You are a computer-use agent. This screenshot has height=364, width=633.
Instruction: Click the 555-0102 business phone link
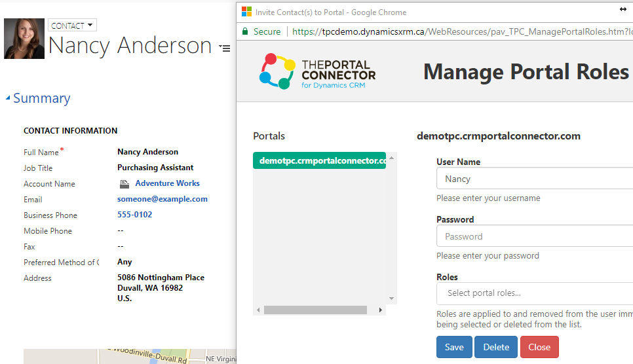[134, 215]
